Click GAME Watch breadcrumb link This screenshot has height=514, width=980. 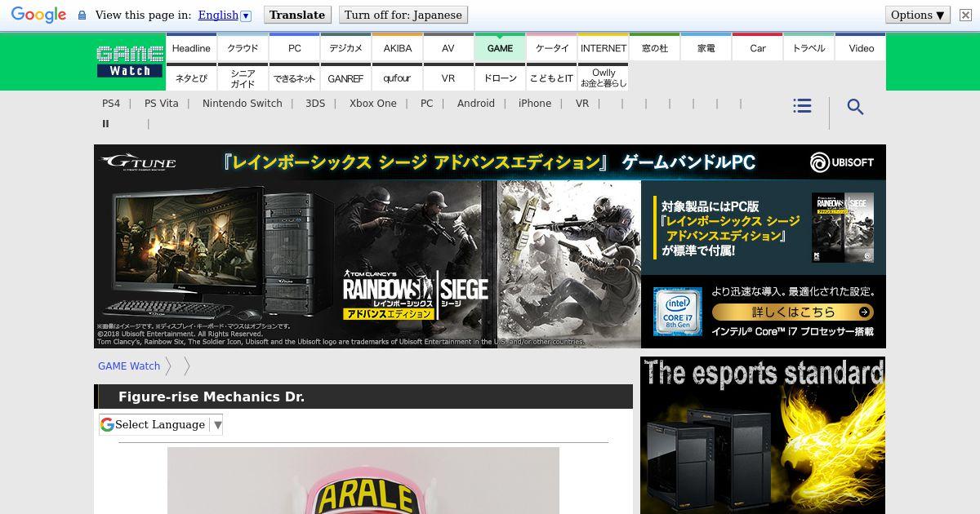pyautogui.click(x=129, y=366)
